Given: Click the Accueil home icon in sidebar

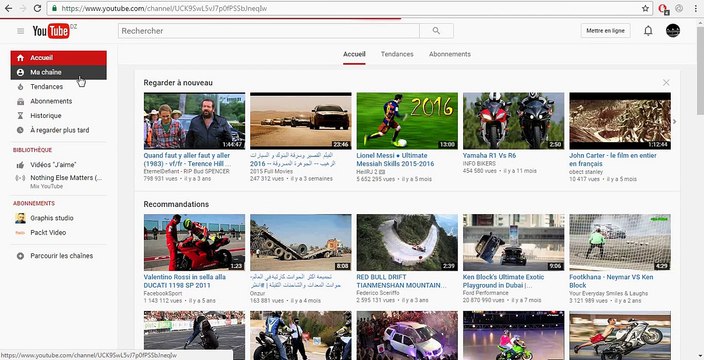Looking at the screenshot, I should (x=20, y=58).
